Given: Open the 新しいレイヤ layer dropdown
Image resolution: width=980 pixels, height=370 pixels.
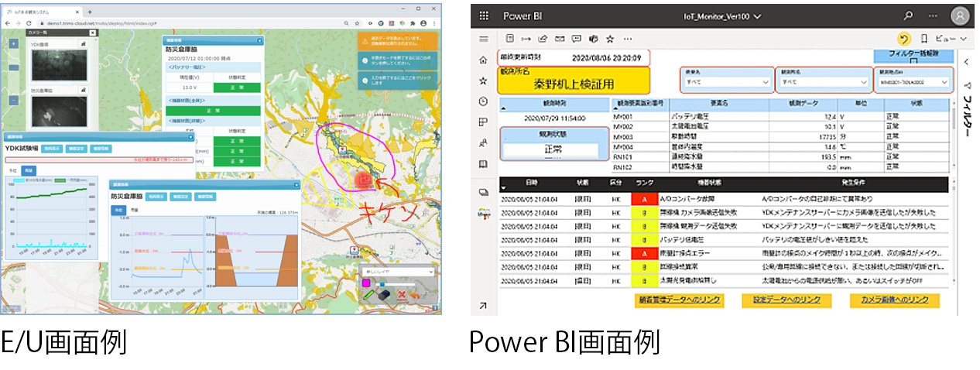Looking at the screenshot, I should point(398,272).
